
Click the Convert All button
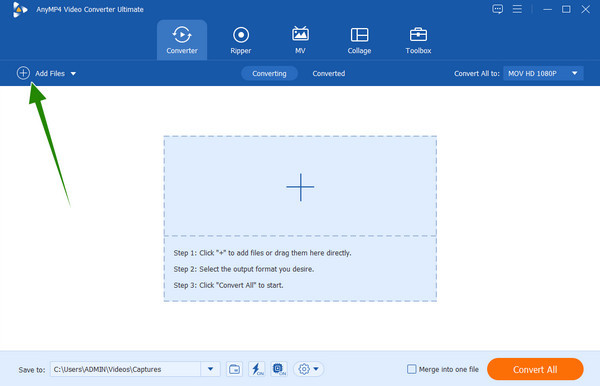[x=535, y=369]
